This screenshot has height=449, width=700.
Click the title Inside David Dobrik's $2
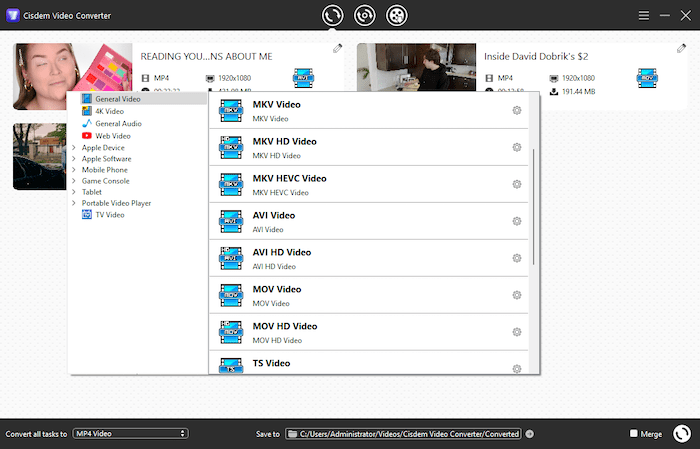(536, 57)
